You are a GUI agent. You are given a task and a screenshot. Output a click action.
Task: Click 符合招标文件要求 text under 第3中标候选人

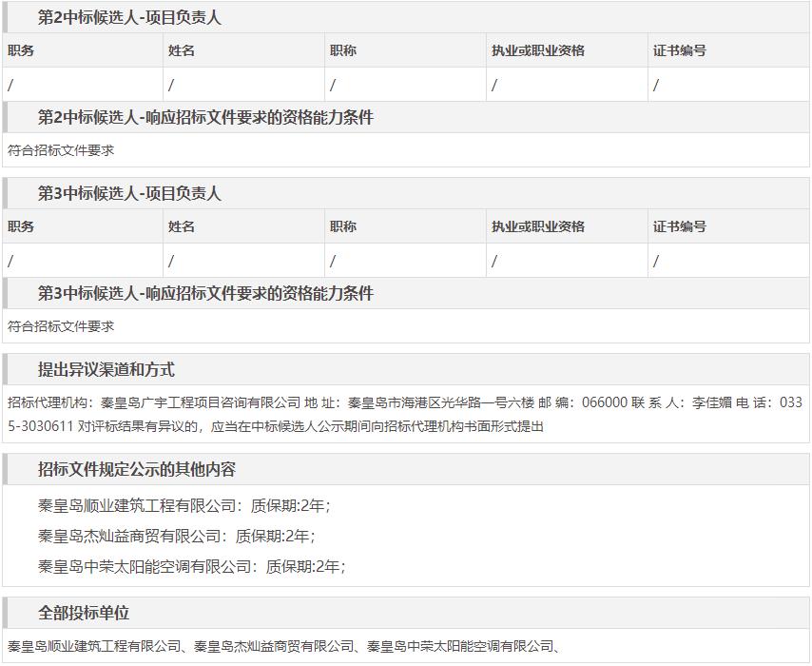[61, 326]
